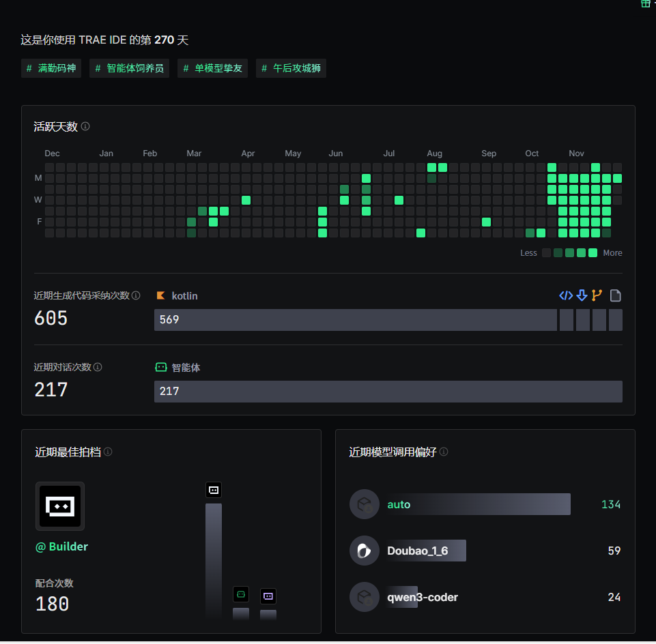Click the kotlin 569 usage bar
Viewport: 656px width, 644px height.
point(355,320)
